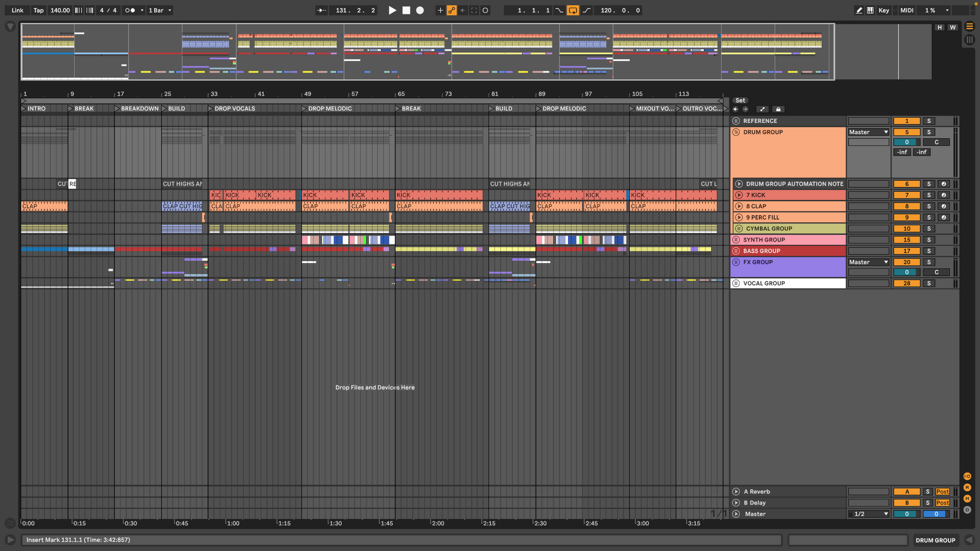This screenshot has height=551, width=980.
Task: Toggle Post on A Reverb return
Action: click(942, 492)
